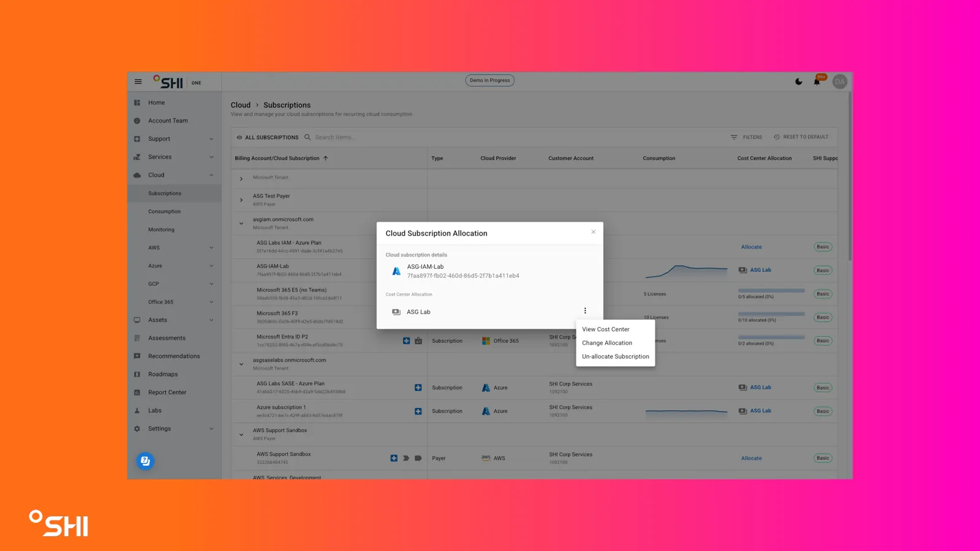
Task: Collapse AWS Support Sandbox group
Action: (x=241, y=435)
